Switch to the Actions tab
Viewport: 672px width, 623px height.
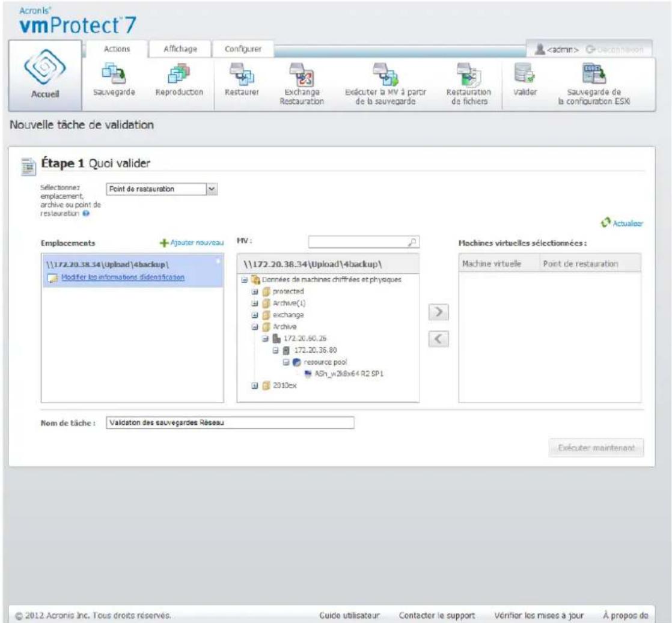tap(117, 49)
